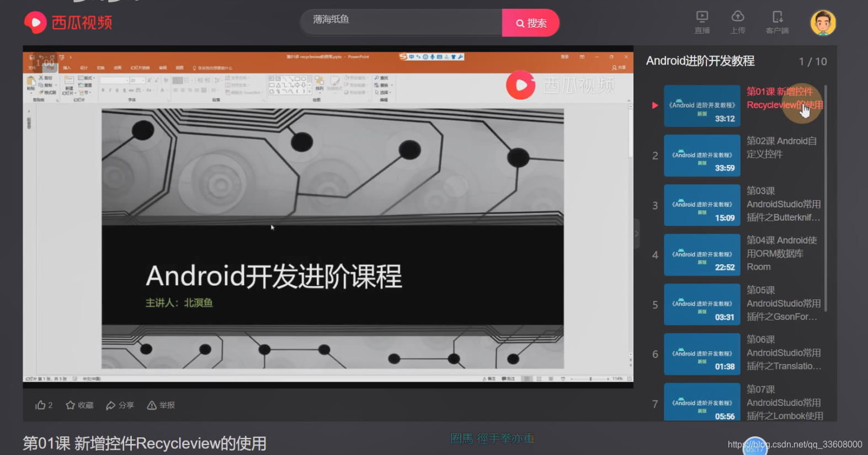Click fit-slide-to-window icon beside 114%
Viewport: 868px width, 455px height.
629,379
